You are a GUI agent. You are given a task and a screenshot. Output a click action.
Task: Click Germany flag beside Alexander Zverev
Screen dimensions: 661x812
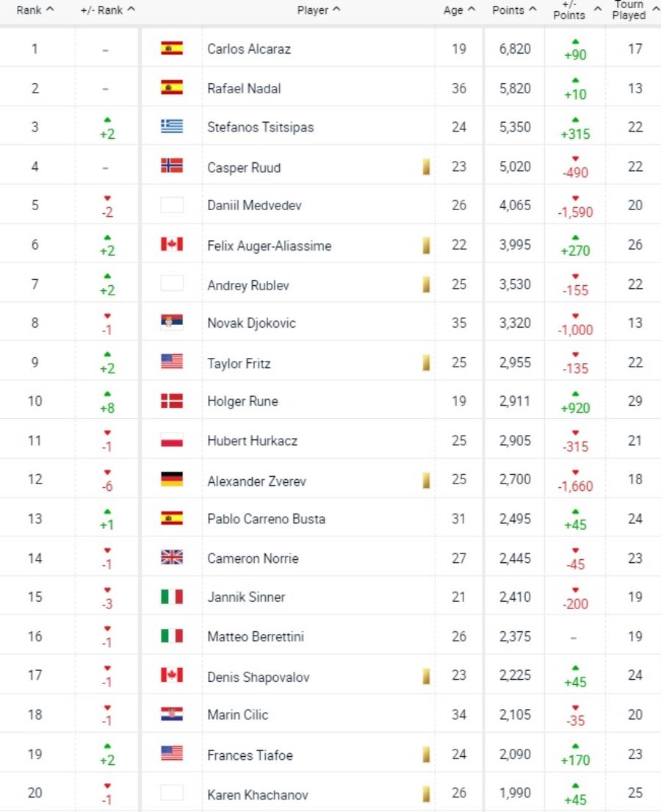(x=172, y=480)
